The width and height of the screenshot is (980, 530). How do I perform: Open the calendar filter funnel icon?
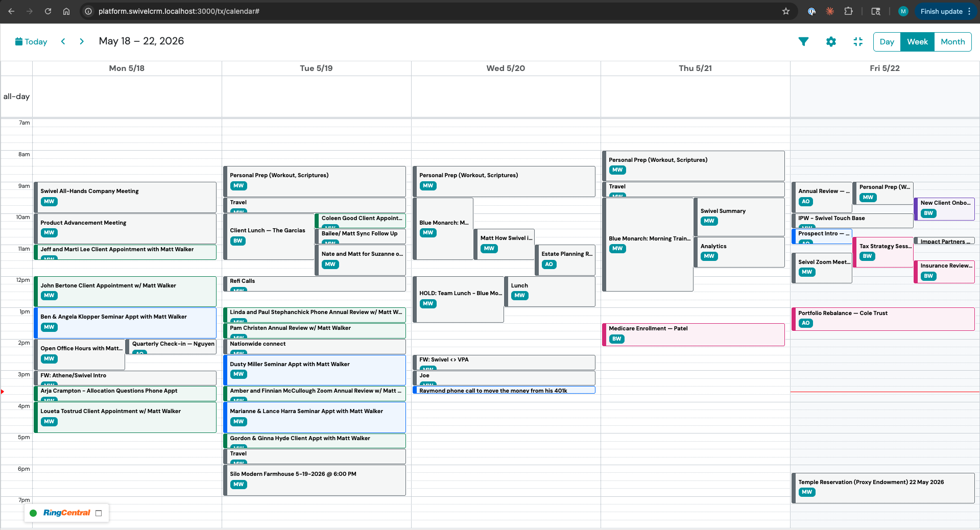(803, 42)
